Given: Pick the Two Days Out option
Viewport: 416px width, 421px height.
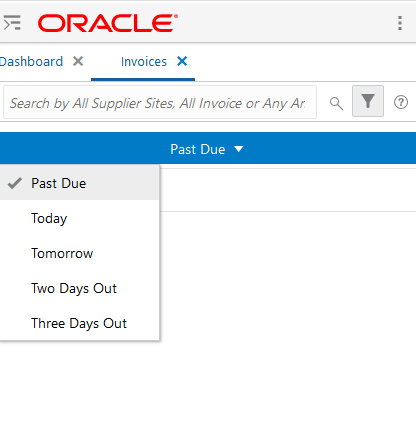Looking at the screenshot, I should tap(79, 288).
